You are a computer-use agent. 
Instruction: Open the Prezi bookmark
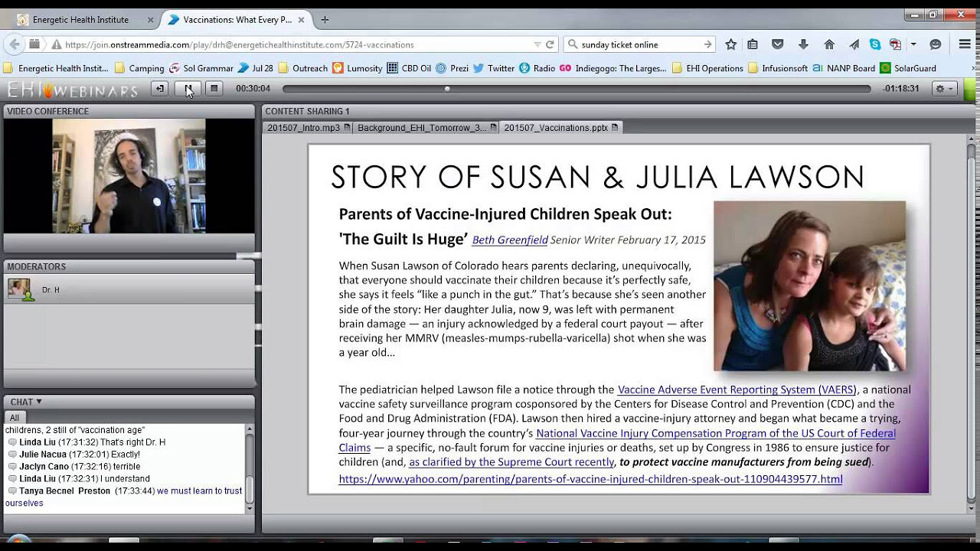point(452,68)
